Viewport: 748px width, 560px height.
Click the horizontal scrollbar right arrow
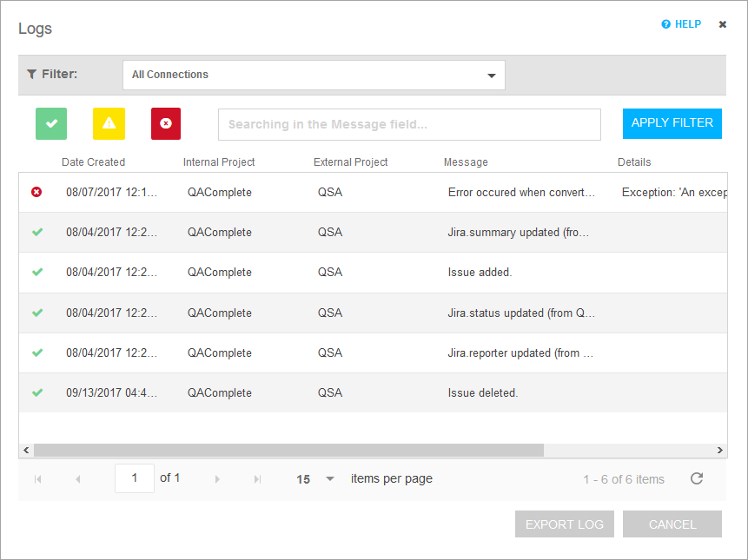click(x=719, y=450)
